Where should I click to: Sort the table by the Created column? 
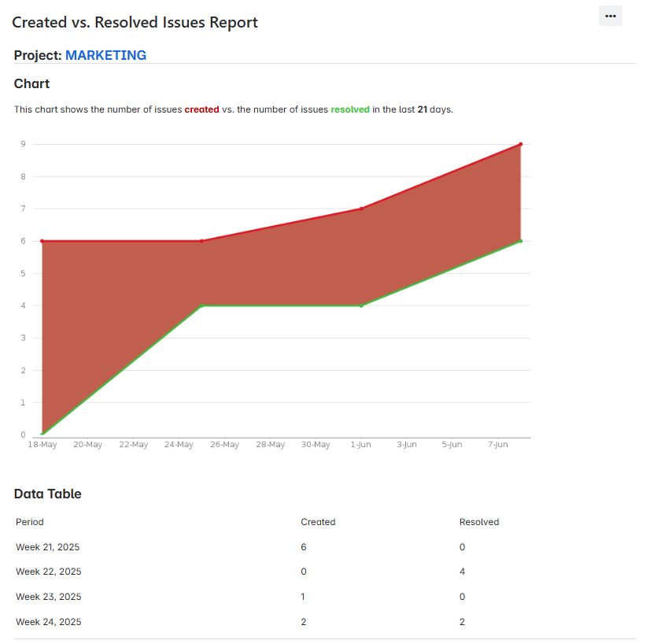318,522
